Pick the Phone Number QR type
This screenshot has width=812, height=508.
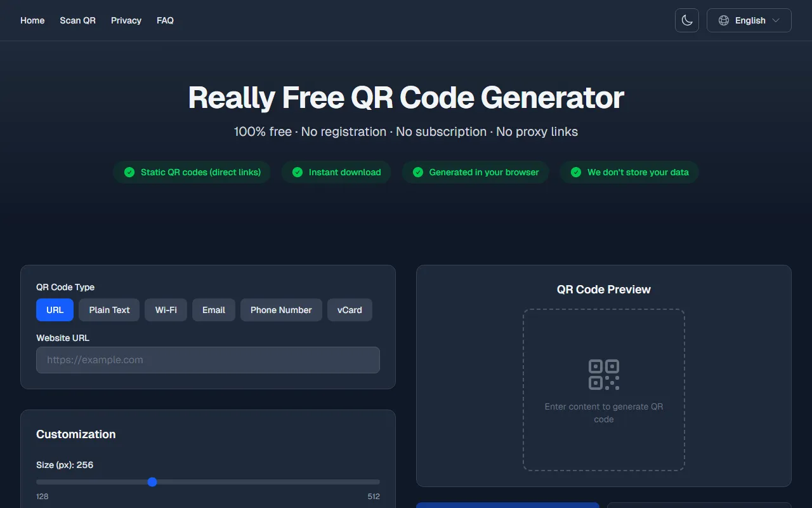coord(281,310)
